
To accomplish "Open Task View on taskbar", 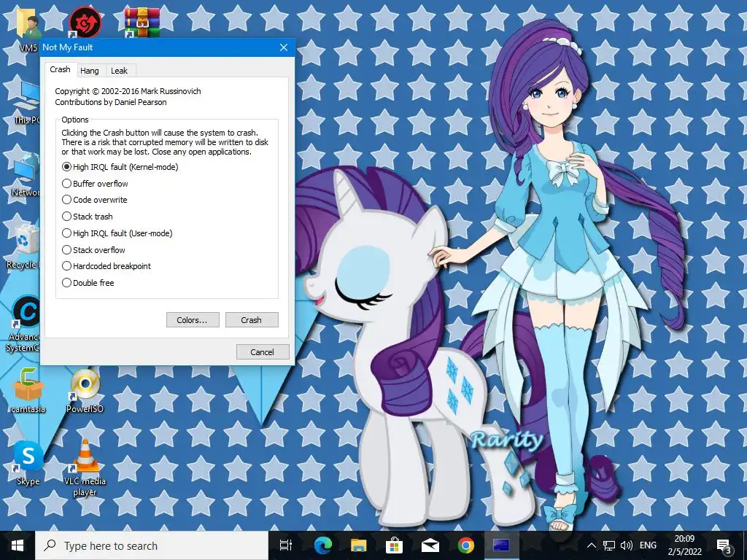I will click(286, 545).
